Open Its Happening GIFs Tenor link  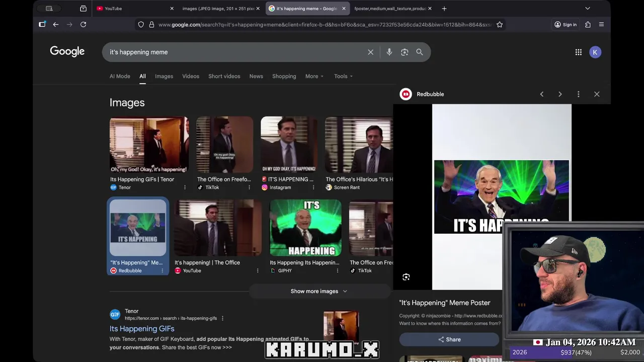(x=142, y=329)
